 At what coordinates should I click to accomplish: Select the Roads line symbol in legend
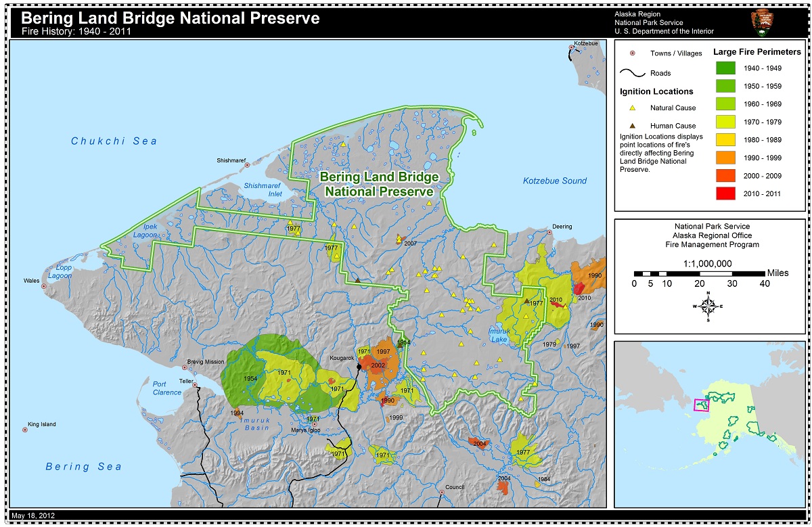(633, 73)
